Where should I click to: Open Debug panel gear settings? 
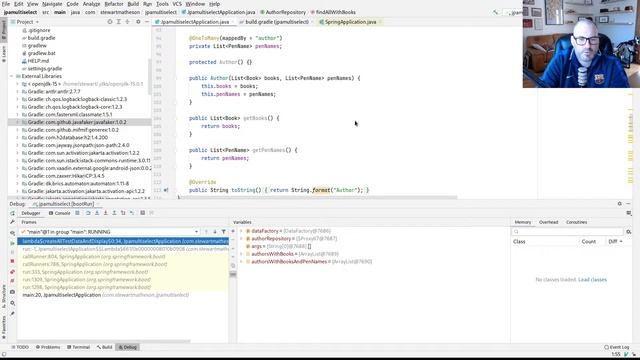[620, 204]
